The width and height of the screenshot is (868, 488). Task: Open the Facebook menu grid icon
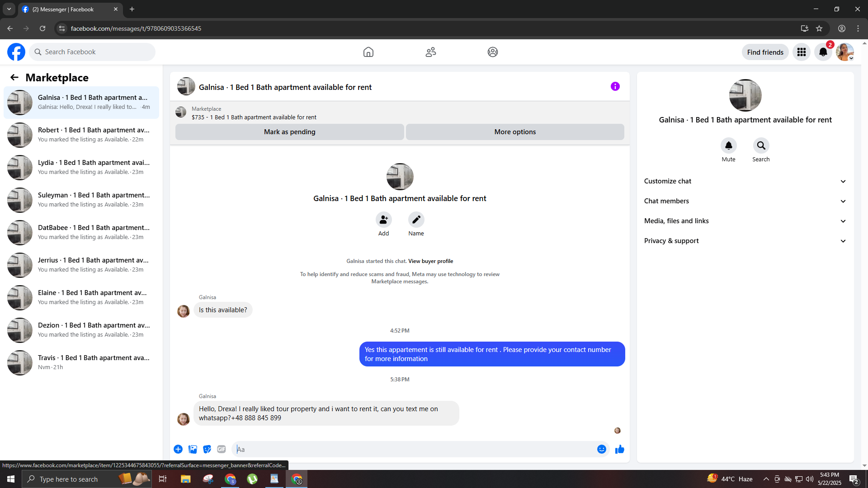pos(802,52)
